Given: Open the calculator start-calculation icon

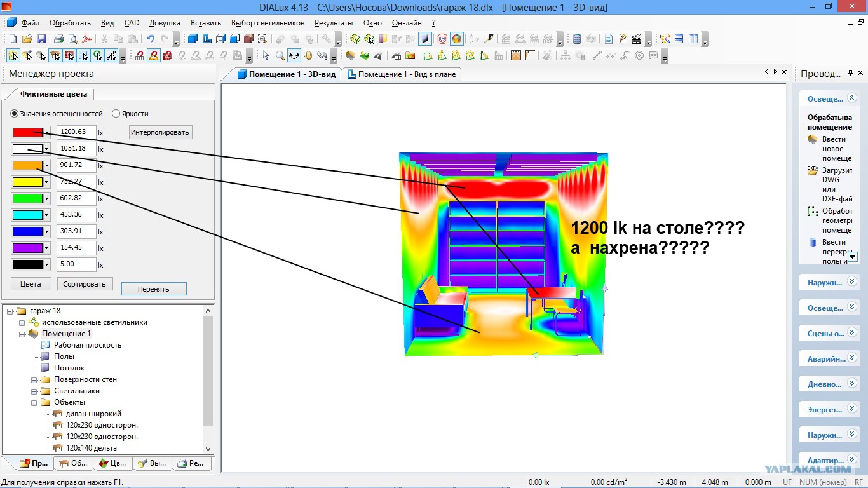Looking at the screenshot, I should click(x=577, y=39).
